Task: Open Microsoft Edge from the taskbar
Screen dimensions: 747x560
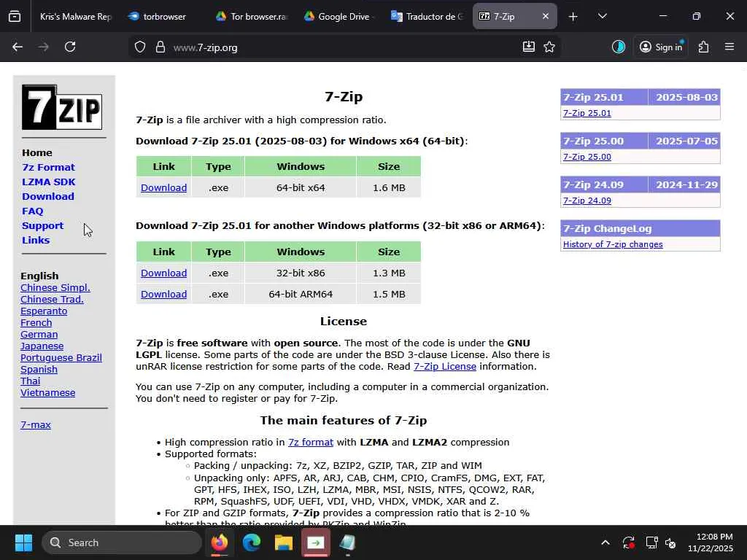Action: [252, 542]
